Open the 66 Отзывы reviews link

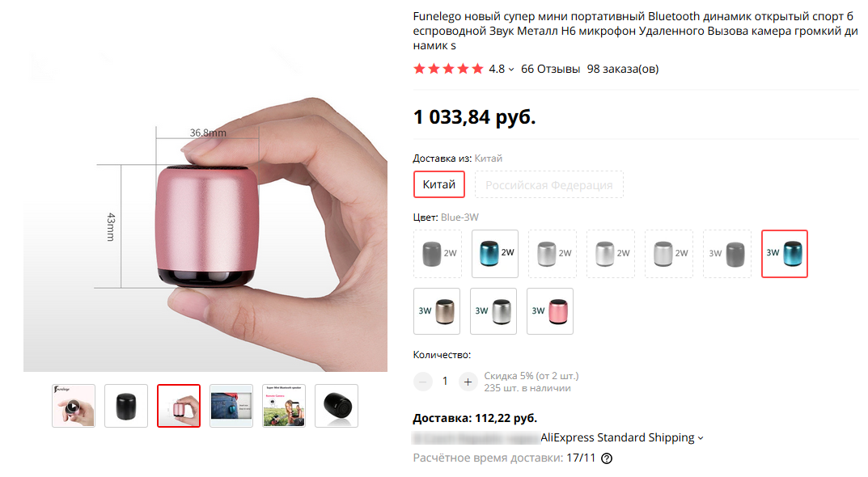[x=550, y=70]
